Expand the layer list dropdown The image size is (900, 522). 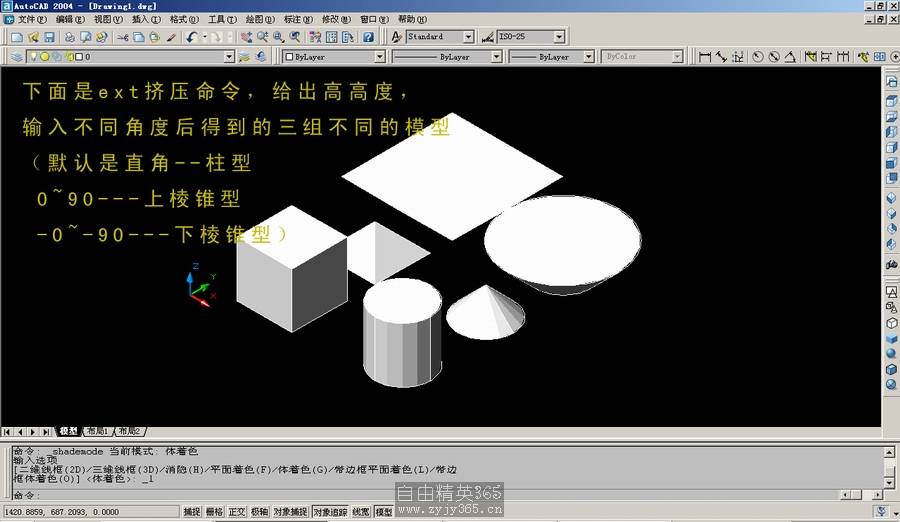tap(229, 57)
